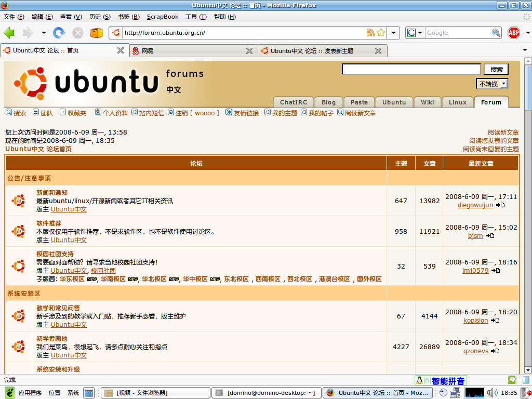Viewport: 532px width, 399px height.
Task: Expand the URL bar history dropdown
Action: point(393,33)
